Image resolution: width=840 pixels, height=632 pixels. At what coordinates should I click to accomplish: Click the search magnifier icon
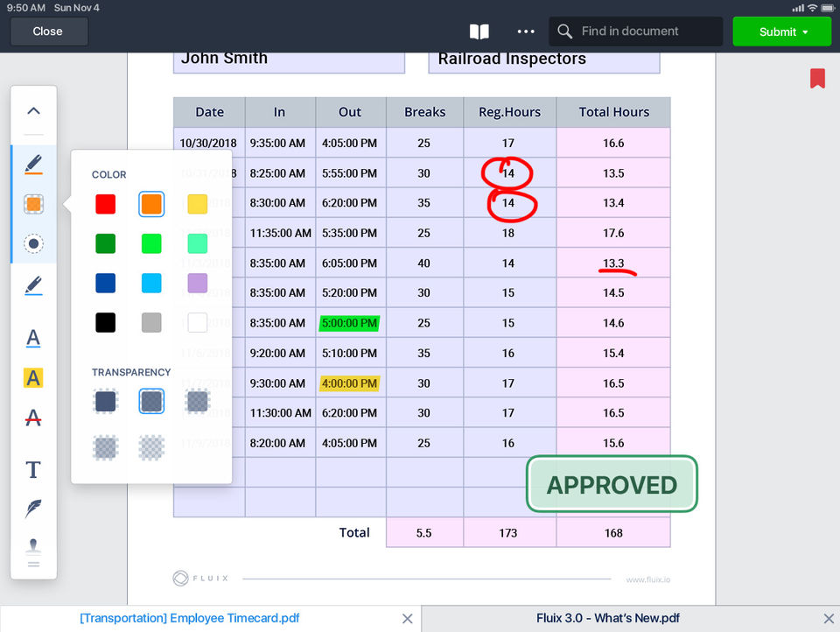tap(564, 32)
